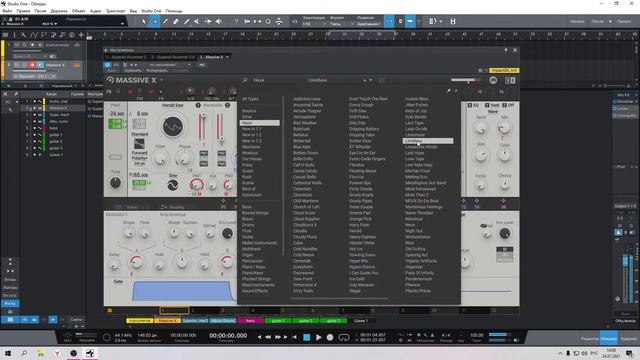The height and width of the screenshot is (360, 640).
Task: Click the Massive X view layout icon
Action: (x=510, y=80)
